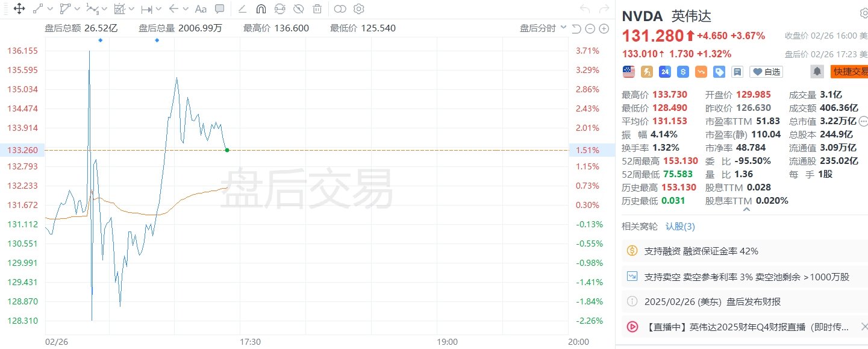Open the 盘后发布财报 earnings date row

[x=745, y=301]
